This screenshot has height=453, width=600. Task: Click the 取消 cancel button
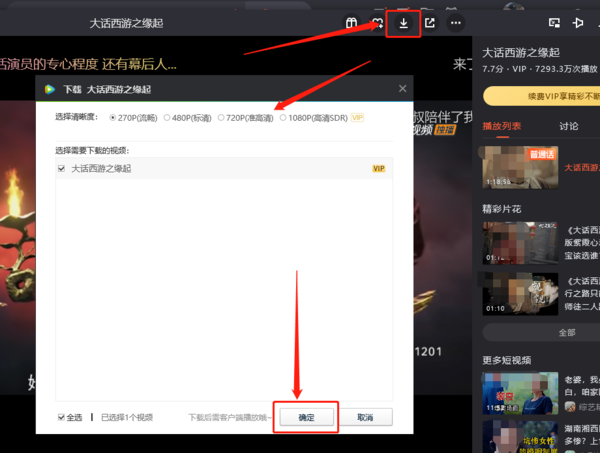pyautogui.click(x=365, y=417)
